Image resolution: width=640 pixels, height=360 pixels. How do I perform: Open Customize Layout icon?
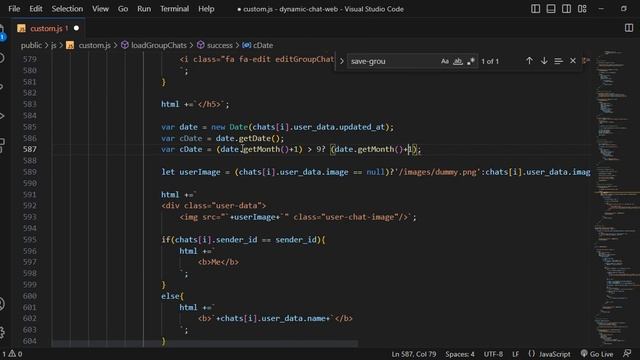click(x=582, y=9)
